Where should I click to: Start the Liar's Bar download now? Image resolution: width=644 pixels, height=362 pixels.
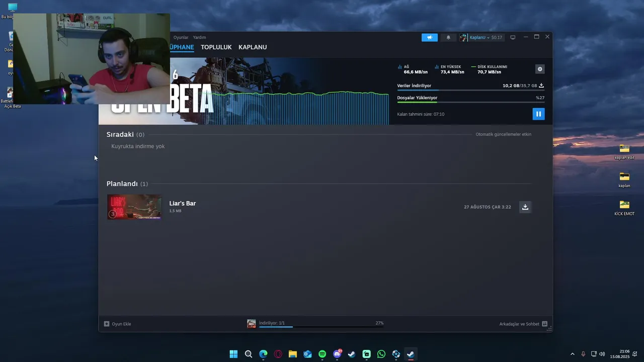click(525, 207)
